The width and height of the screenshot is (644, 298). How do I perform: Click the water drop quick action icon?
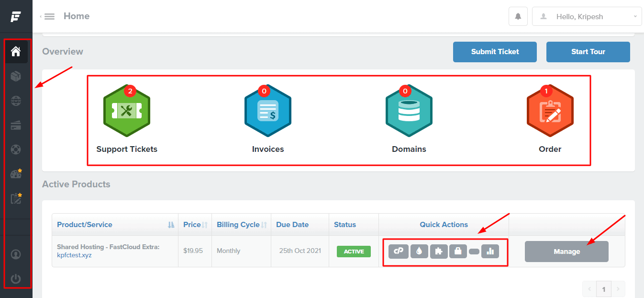point(419,251)
